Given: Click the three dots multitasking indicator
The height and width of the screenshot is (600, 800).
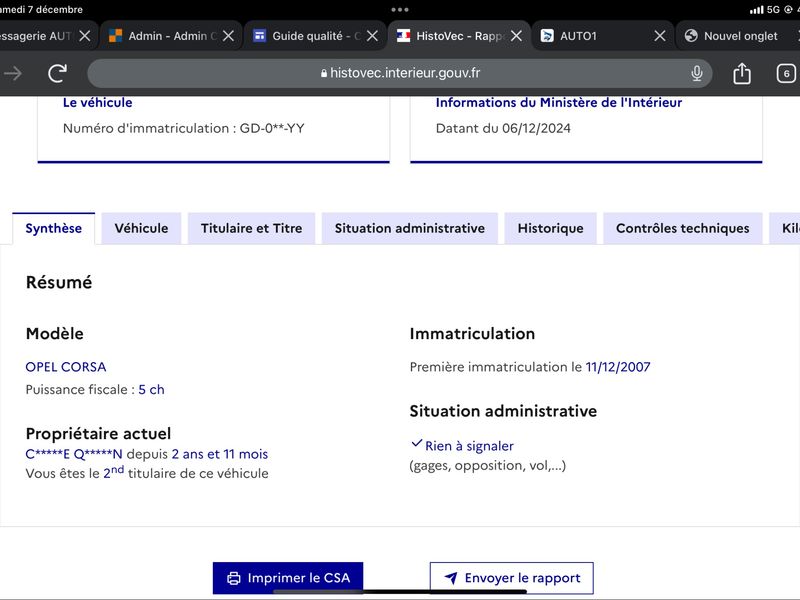Looking at the screenshot, I should coord(399,10).
